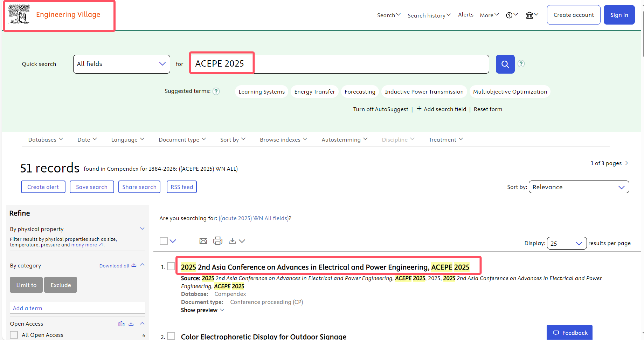Expand By physical property section
The image size is (644, 340).
[142, 229]
